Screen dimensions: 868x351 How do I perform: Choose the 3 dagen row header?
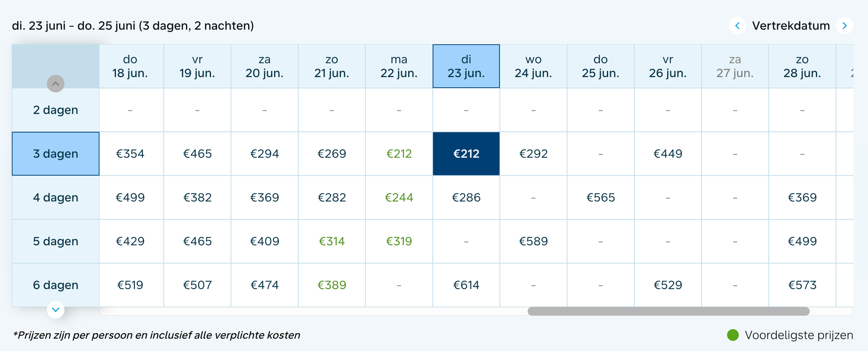(56, 154)
